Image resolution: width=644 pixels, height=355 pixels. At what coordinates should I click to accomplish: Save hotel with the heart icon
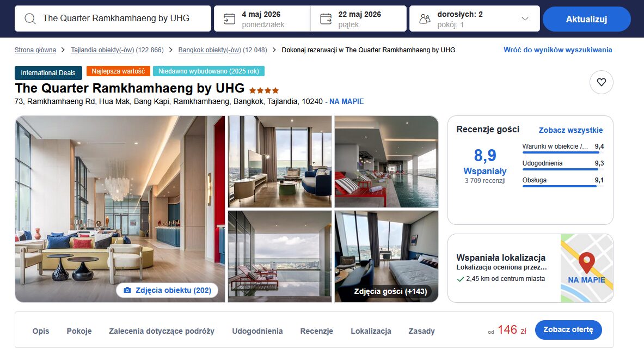tap(602, 82)
